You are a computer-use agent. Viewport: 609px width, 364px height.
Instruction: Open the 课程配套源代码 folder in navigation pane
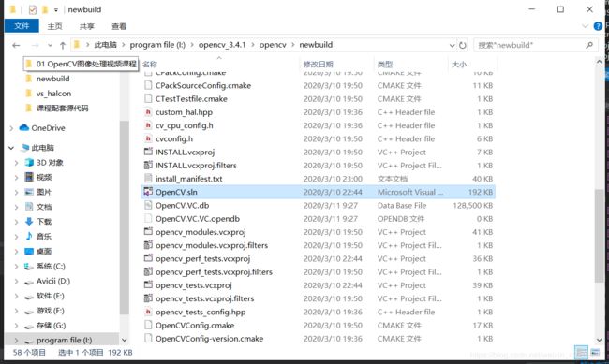point(62,109)
